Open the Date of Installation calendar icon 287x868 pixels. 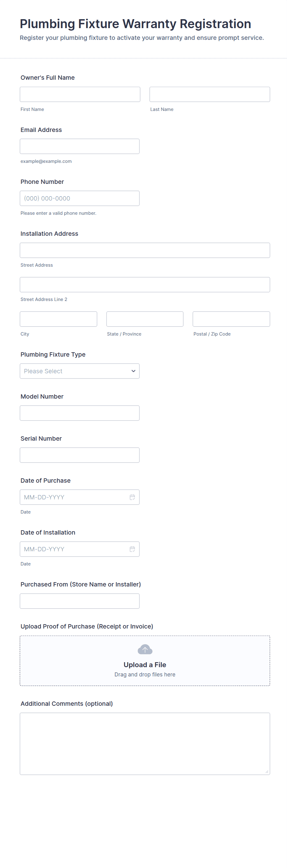point(132,549)
